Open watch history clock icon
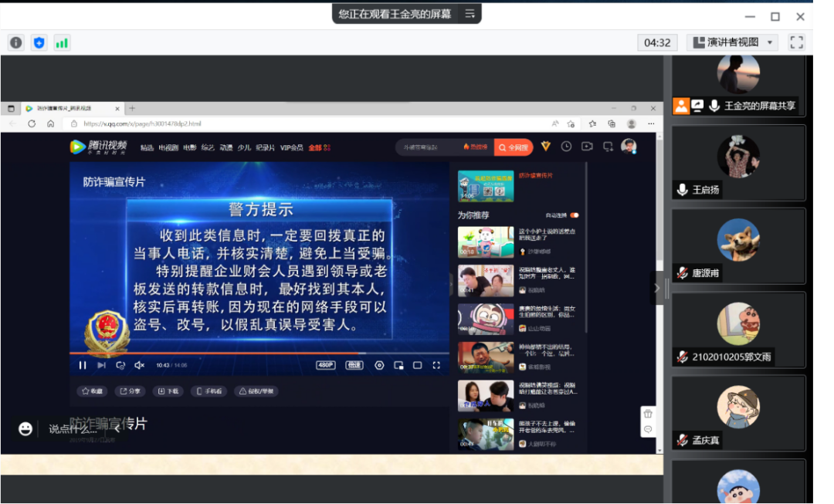The width and height of the screenshot is (834, 504). pyautogui.click(x=567, y=146)
